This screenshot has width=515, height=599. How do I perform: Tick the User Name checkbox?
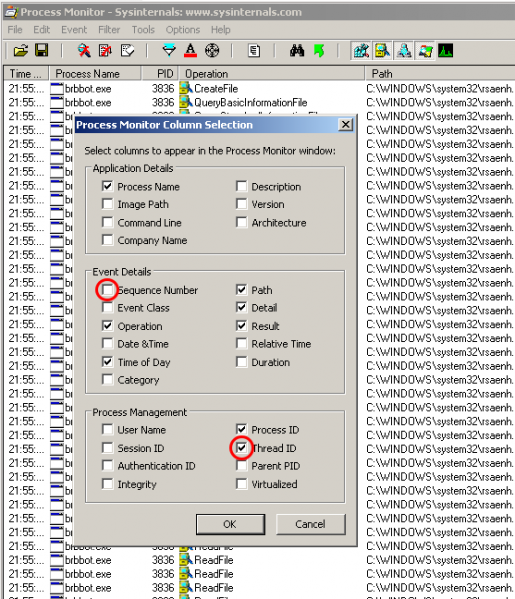pyautogui.click(x=107, y=429)
